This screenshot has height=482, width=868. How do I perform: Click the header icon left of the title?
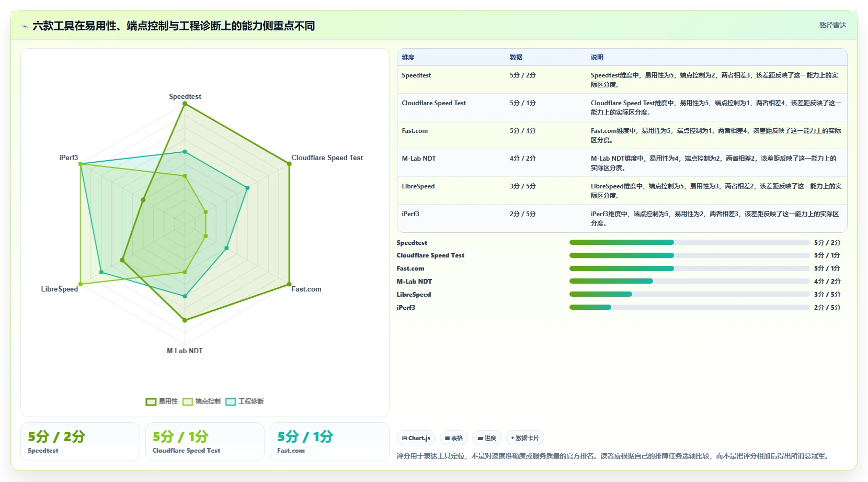pos(25,26)
